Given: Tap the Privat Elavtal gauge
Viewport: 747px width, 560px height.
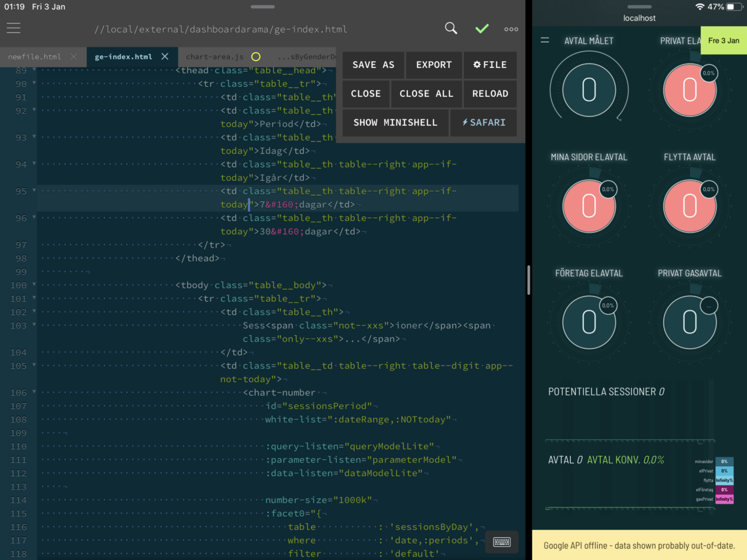Looking at the screenshot, I should click(x=690, y=90).
